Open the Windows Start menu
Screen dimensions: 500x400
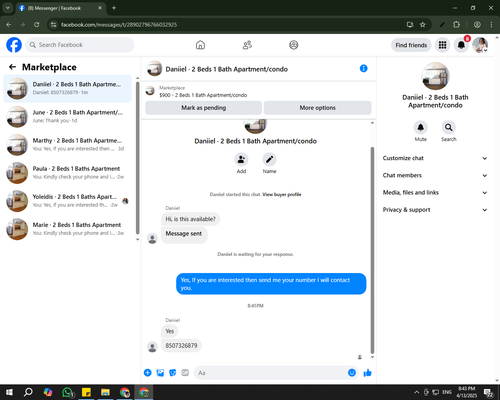(x=9, y=392)
